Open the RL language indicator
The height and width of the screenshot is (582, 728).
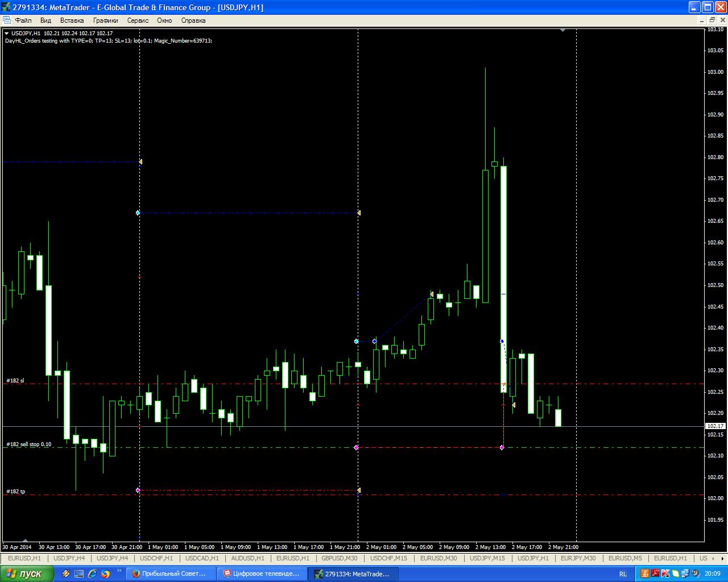point(623,574)
